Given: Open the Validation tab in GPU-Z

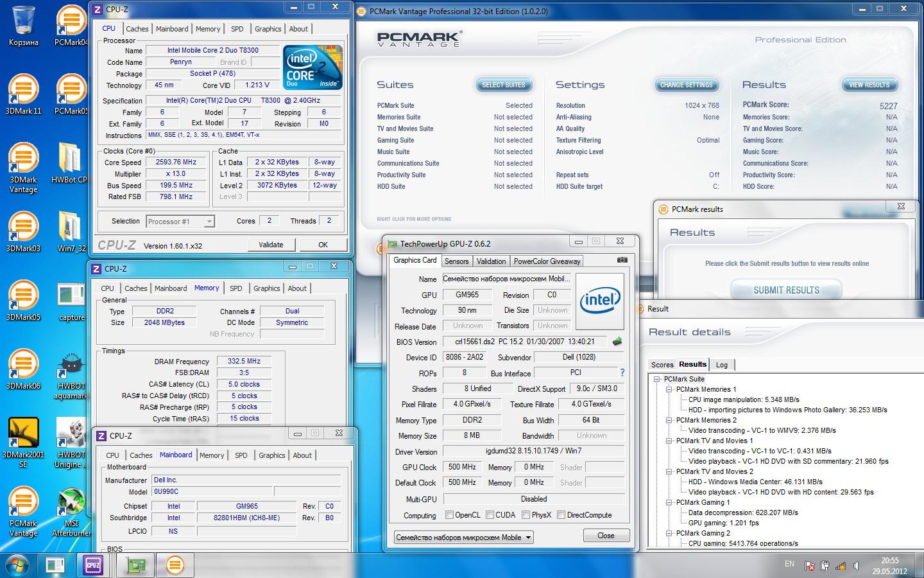Looking at the screenshot, I should 491,261.
